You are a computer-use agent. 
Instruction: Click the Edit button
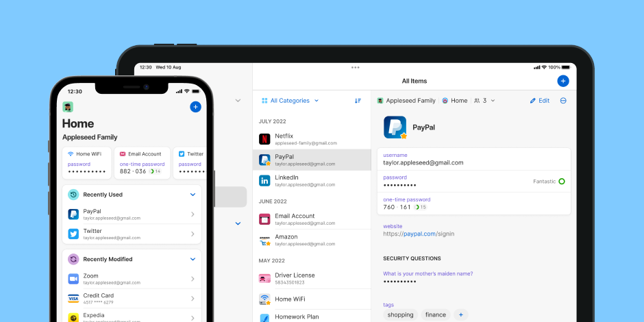click(540, 101)
